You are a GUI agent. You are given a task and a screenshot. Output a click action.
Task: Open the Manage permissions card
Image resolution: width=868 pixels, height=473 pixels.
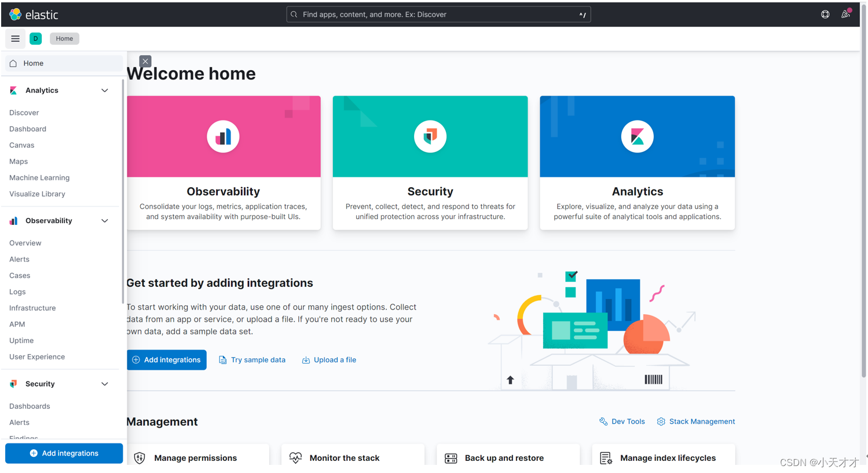198,455
